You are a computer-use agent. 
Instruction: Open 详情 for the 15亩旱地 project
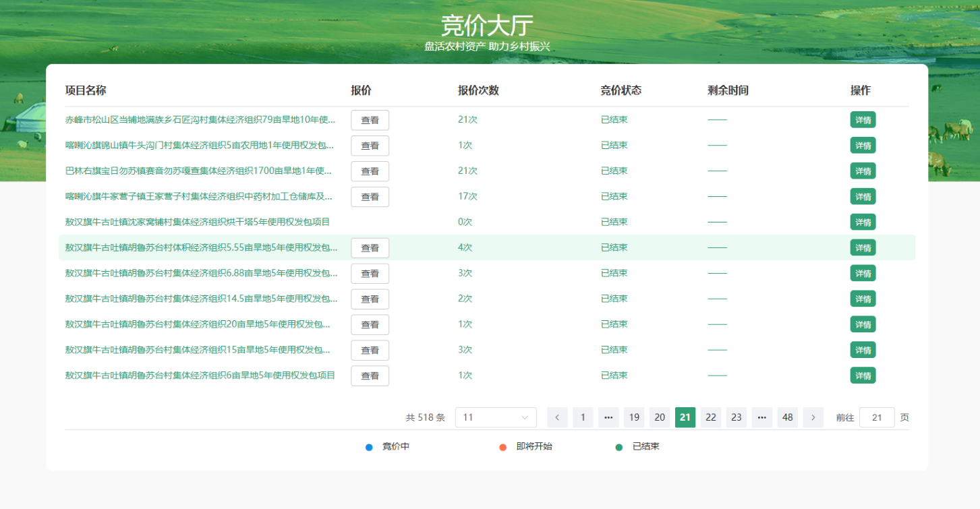[x=863, y=351]
